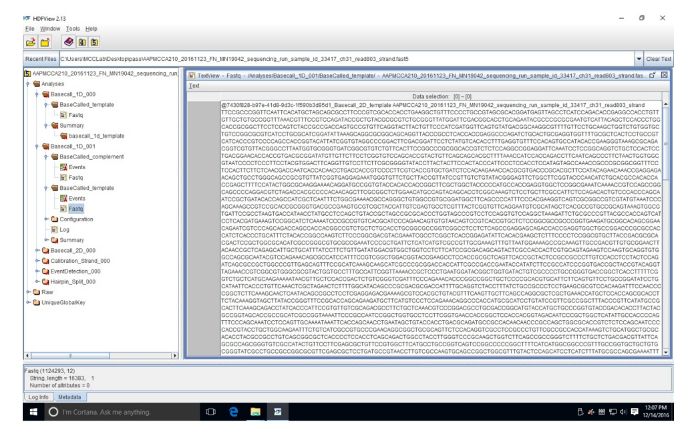Click the Clear Text button

point(658,59)
